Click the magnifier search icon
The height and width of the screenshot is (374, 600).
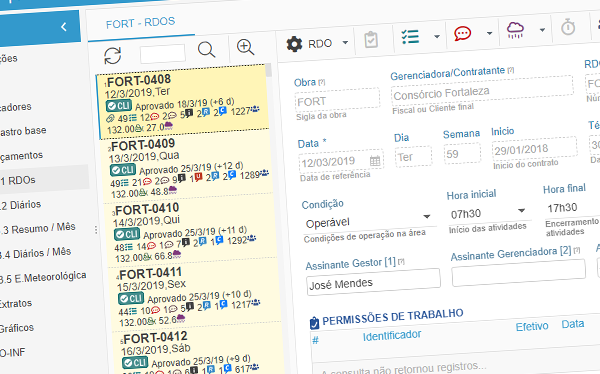(x=206, y=50)
